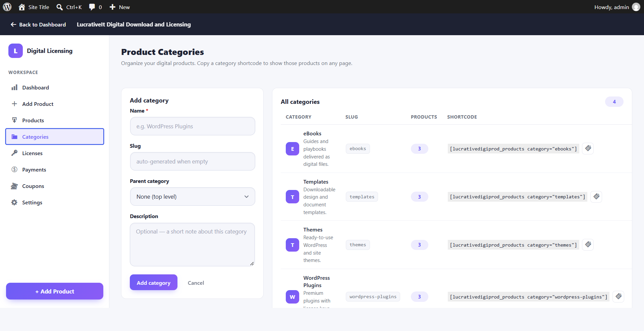Click the Cancel link in the form
The height and width of the screenshot is (331, 644).
coord(196,283)
